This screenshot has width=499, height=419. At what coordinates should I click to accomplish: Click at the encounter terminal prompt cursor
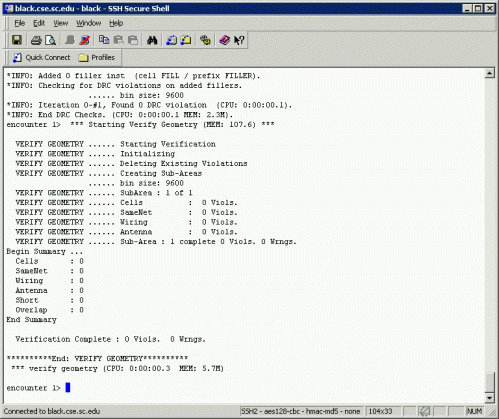68,387
